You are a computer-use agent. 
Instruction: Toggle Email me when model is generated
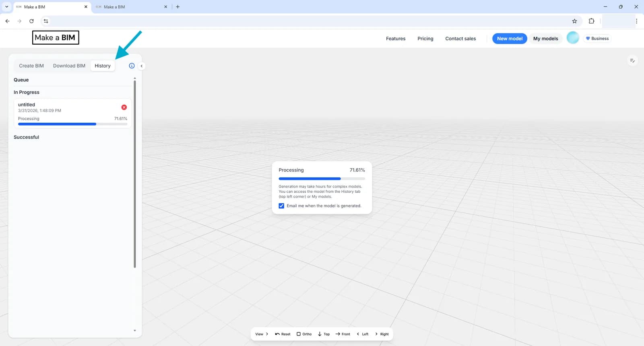(281, 206)
